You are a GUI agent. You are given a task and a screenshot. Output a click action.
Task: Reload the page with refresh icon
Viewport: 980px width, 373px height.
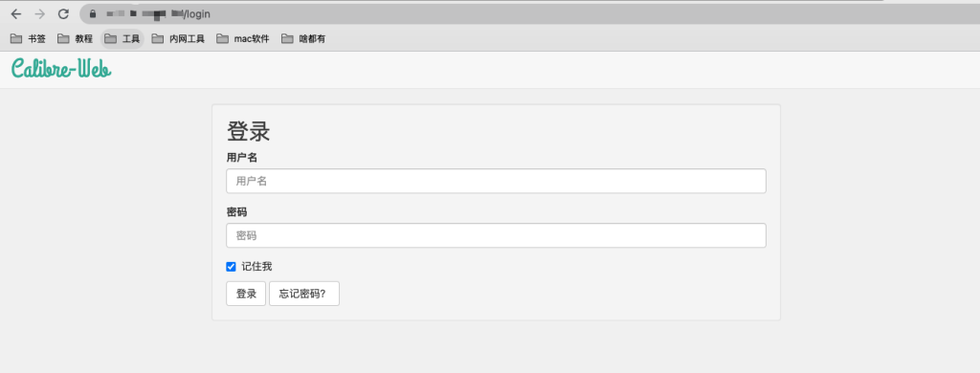[x=63, y=13]
